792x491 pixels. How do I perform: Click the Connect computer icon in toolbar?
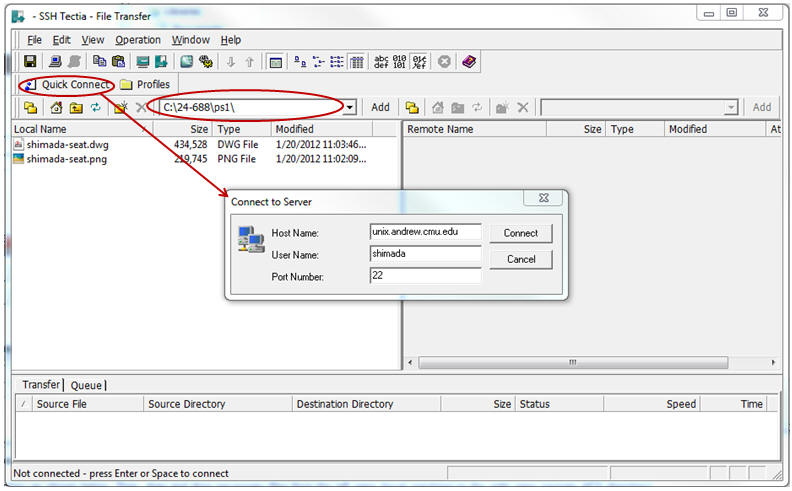(x=55, y=62)
